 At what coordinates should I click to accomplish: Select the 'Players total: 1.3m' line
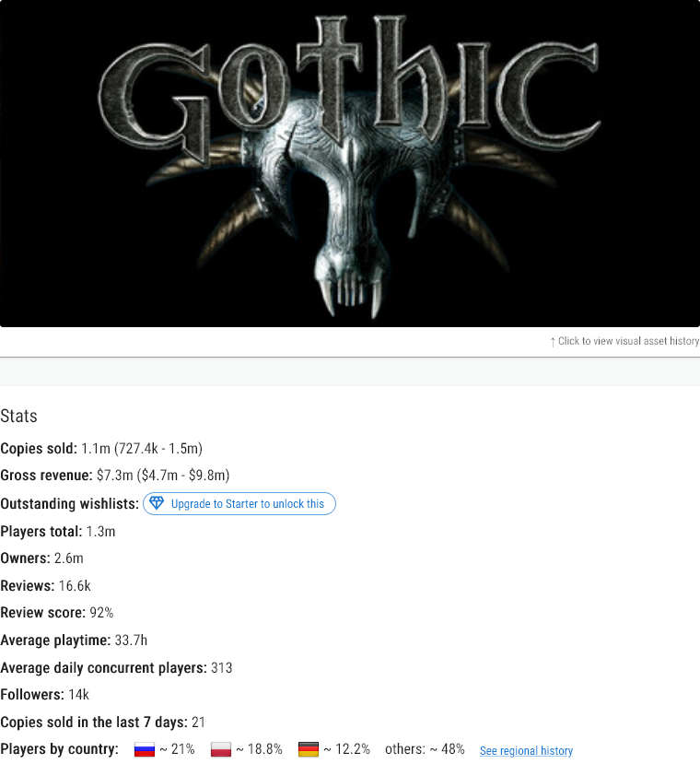coord(57,531)
